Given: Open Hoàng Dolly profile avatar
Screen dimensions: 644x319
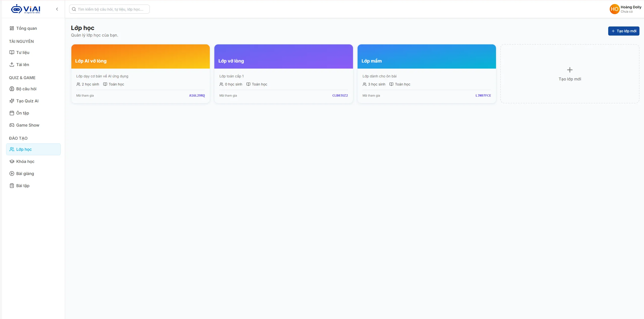Looking at the screenshot, I should pos(614,9).
